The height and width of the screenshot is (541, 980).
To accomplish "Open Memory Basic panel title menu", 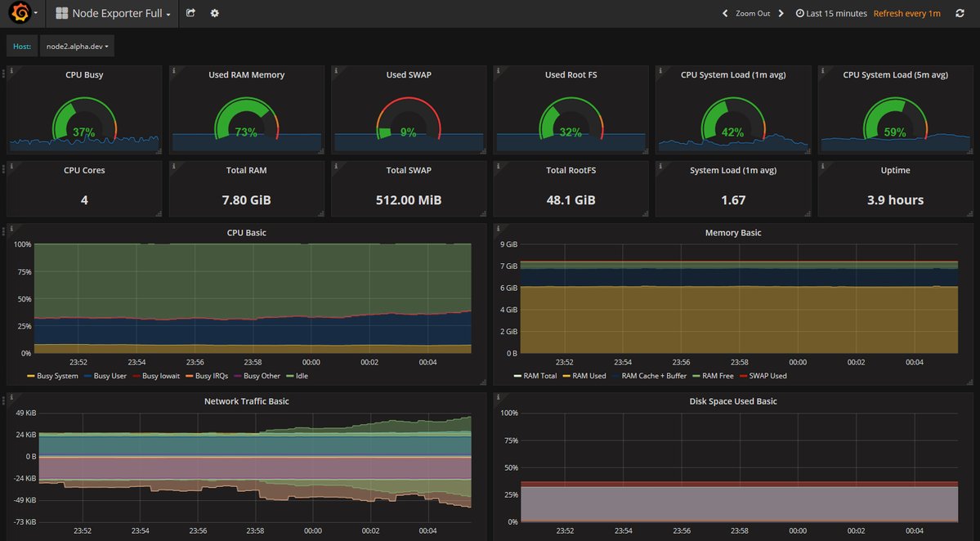I will [733, 233].
